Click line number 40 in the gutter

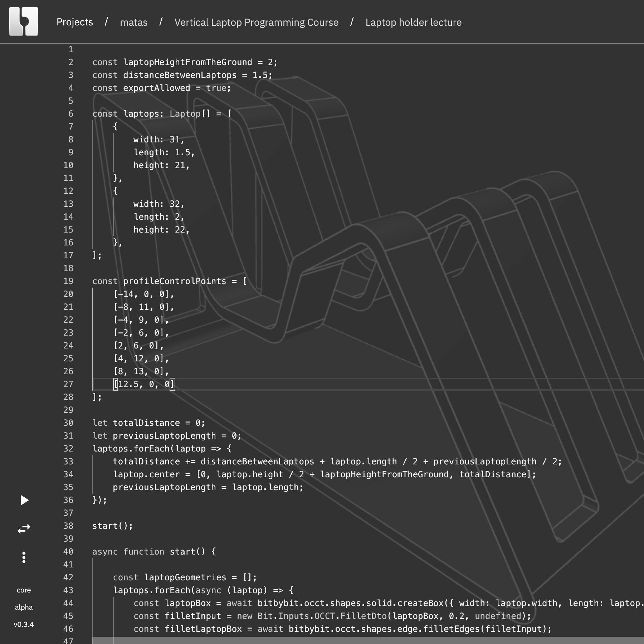click(68, 552)
